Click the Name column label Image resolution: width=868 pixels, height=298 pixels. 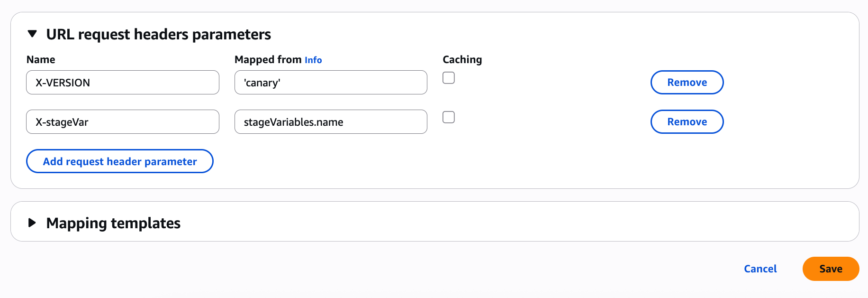click(41, 60)
